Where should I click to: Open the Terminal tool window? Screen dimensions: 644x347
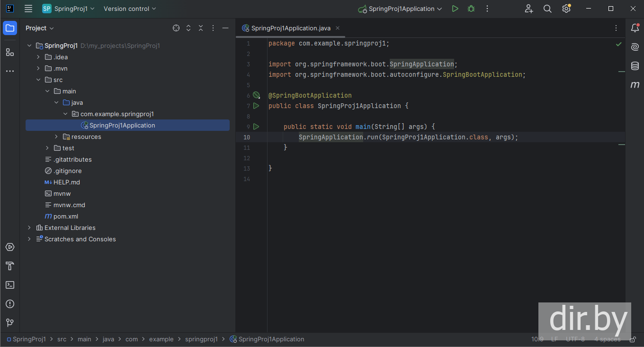click(x=10, y=285)
